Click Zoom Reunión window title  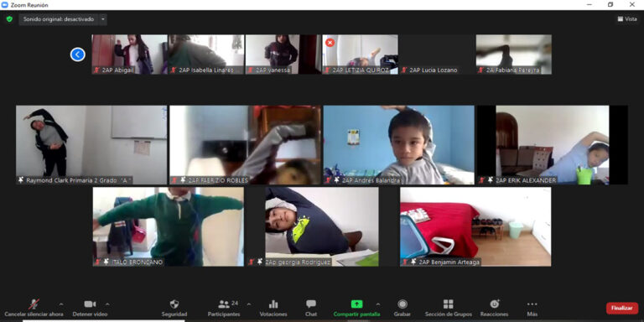(29, 5)
